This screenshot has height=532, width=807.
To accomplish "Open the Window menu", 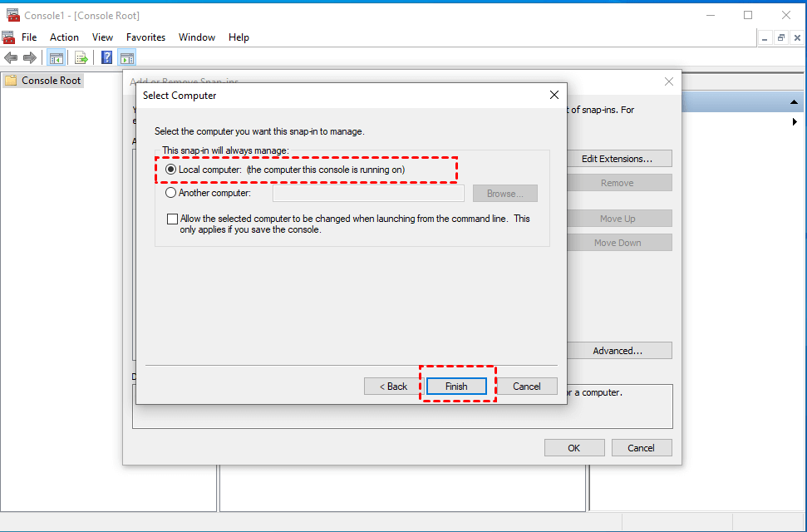I will (197, 37).
